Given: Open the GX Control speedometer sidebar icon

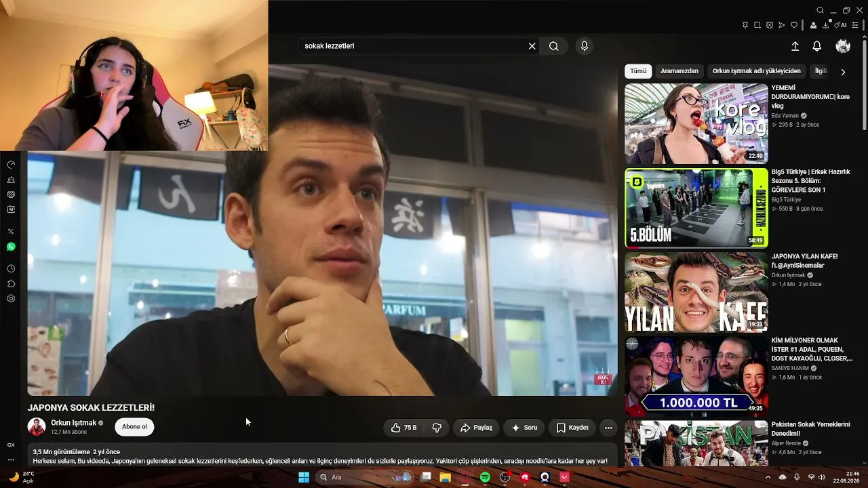Looking at the screenshot, I should 11,165.
